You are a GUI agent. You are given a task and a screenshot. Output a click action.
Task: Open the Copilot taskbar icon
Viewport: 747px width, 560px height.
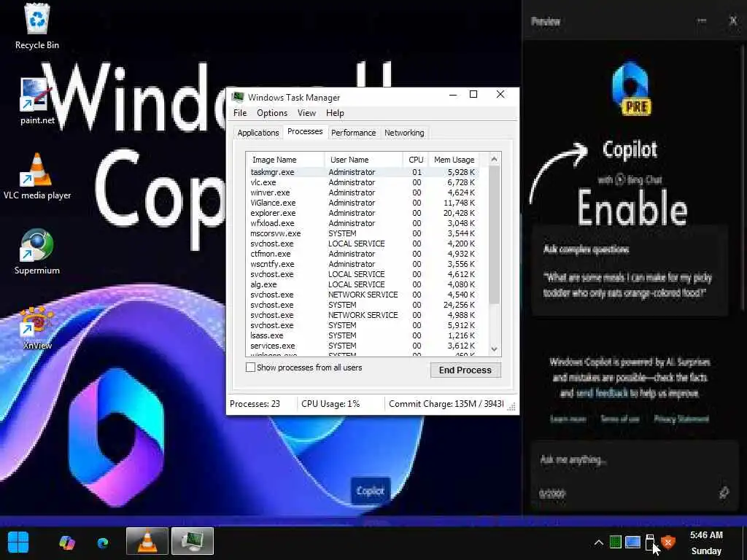[x=66, y=542]
